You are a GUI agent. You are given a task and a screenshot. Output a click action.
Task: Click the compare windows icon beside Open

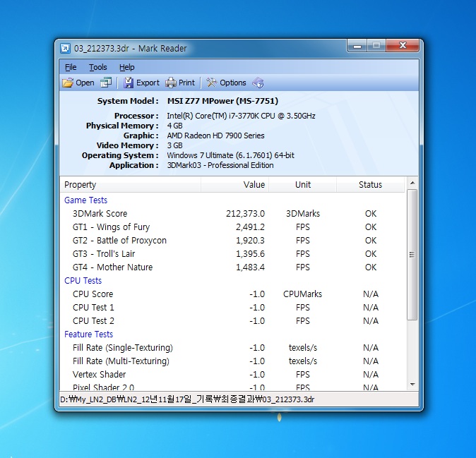[106, 82]
